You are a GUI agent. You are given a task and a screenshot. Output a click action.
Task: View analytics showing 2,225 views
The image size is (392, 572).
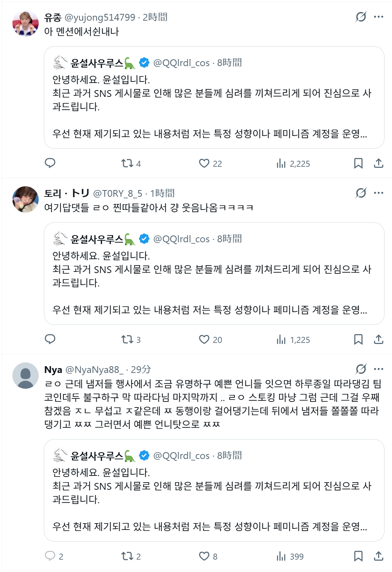[x=293, y=163]
